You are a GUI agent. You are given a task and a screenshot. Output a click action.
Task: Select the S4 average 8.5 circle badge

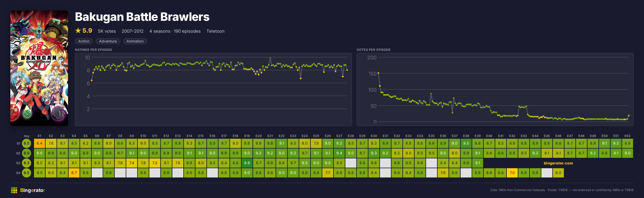27,173
